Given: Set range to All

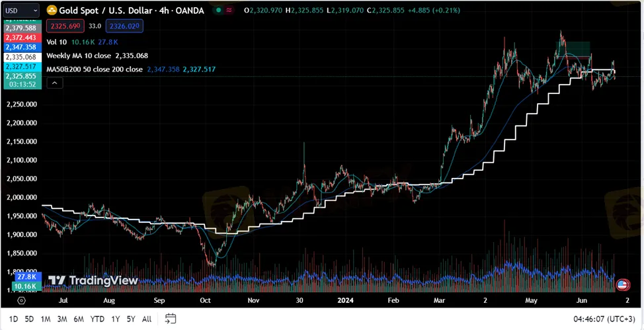Looking at the screenshot, I should pyautogui.click(x=147, y=319).
